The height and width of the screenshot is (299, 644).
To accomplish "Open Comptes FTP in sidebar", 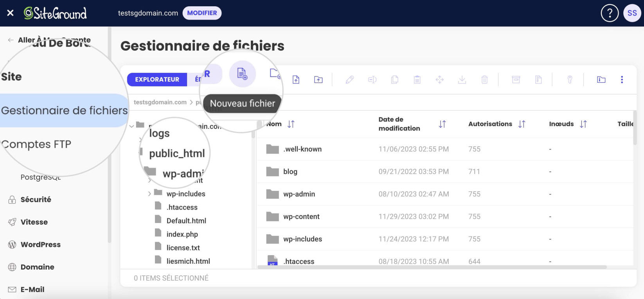I will pos(36,144).
